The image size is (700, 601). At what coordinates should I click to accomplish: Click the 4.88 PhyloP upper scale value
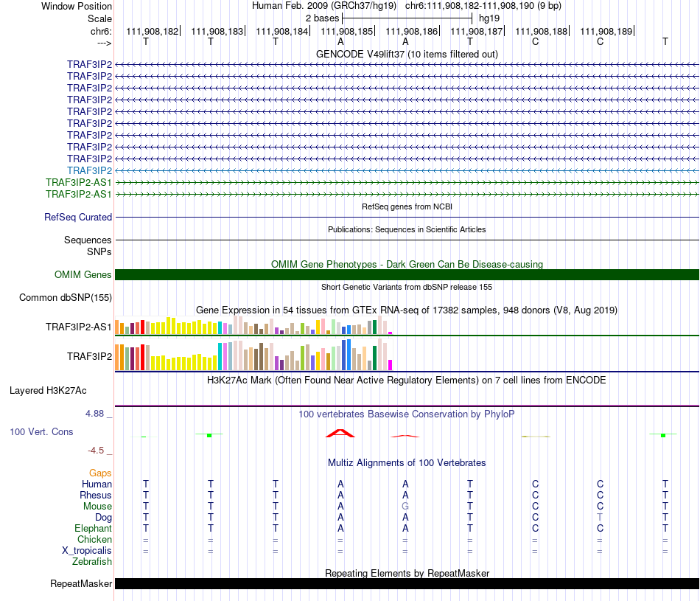[94, 414]
